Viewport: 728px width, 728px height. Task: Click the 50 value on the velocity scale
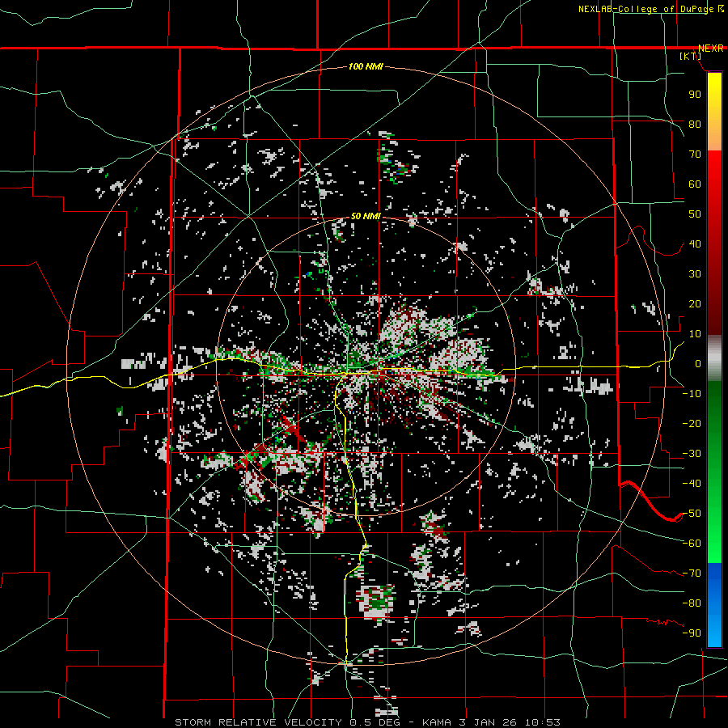(695, 214)
